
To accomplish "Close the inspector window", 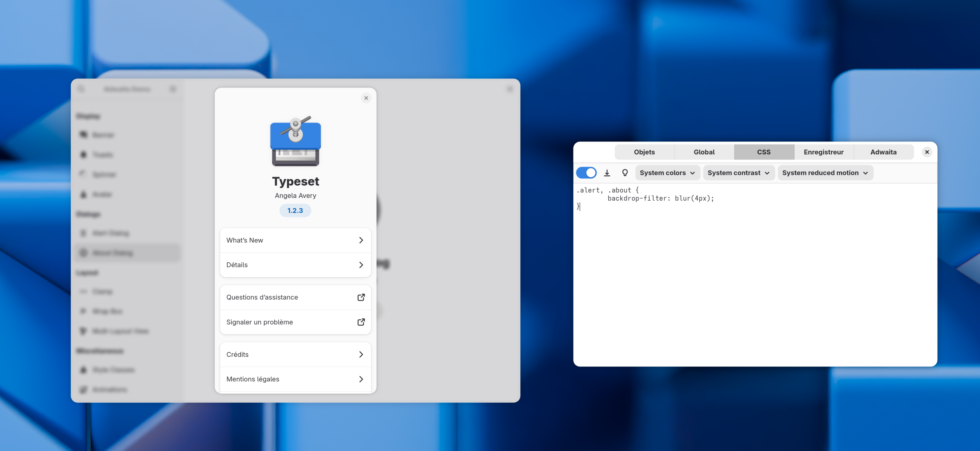I will point(927,152).
